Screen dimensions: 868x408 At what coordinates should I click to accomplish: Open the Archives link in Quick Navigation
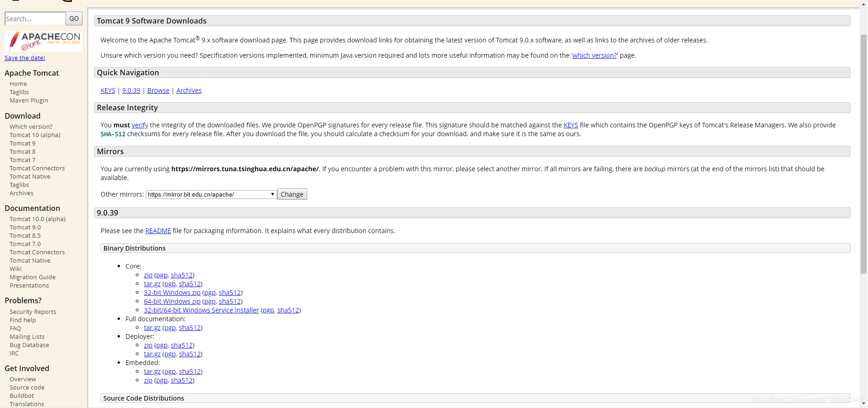(x=189, y=90)
